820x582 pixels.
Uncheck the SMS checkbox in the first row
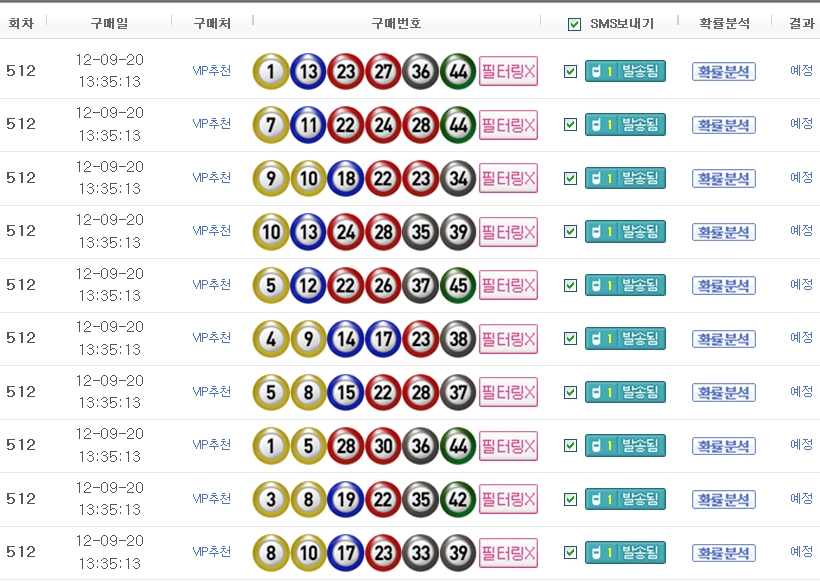coord(571,71)
